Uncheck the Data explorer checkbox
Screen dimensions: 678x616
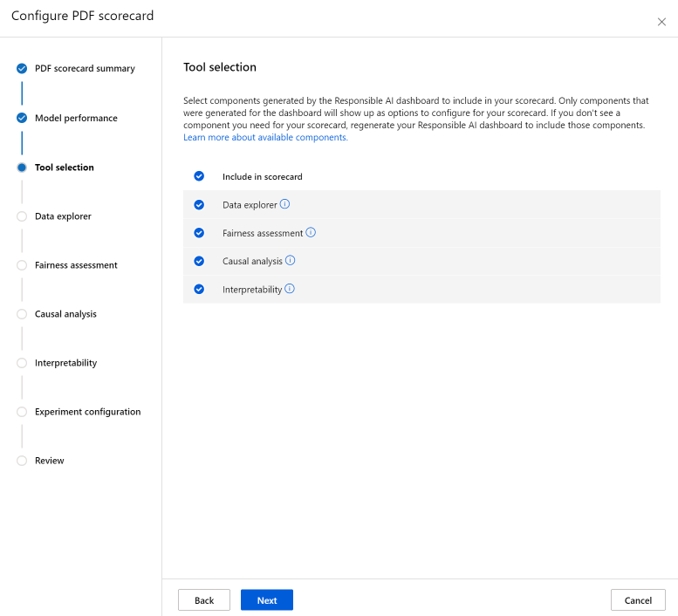[x=199, y=205]
